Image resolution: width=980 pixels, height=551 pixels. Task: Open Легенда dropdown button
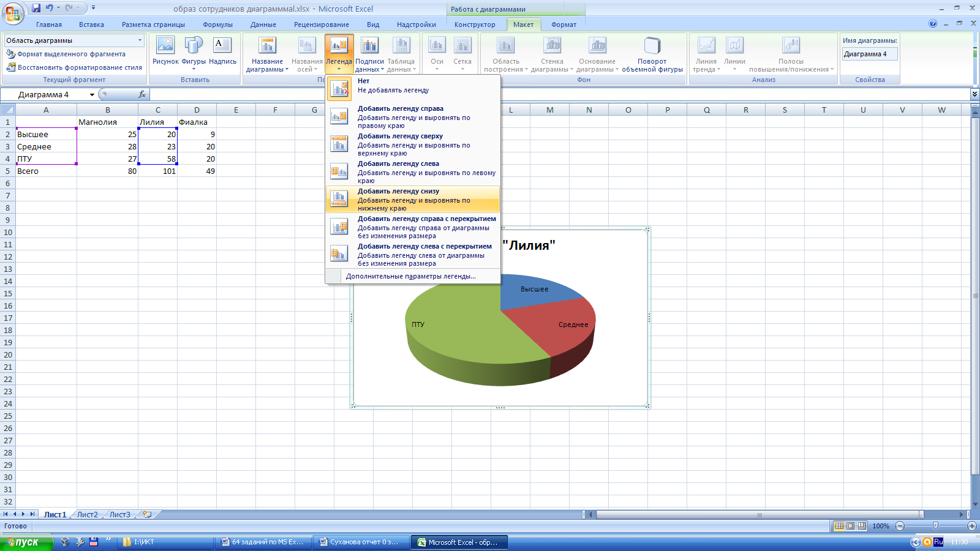(x=339, y=54)
